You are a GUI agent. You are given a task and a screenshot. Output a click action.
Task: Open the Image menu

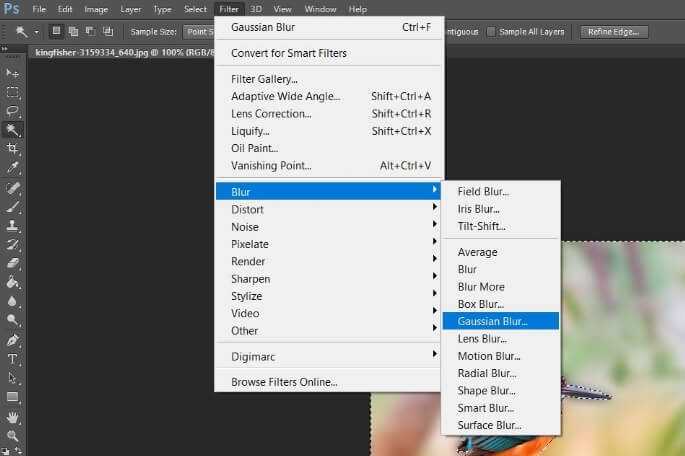[96, 9]
